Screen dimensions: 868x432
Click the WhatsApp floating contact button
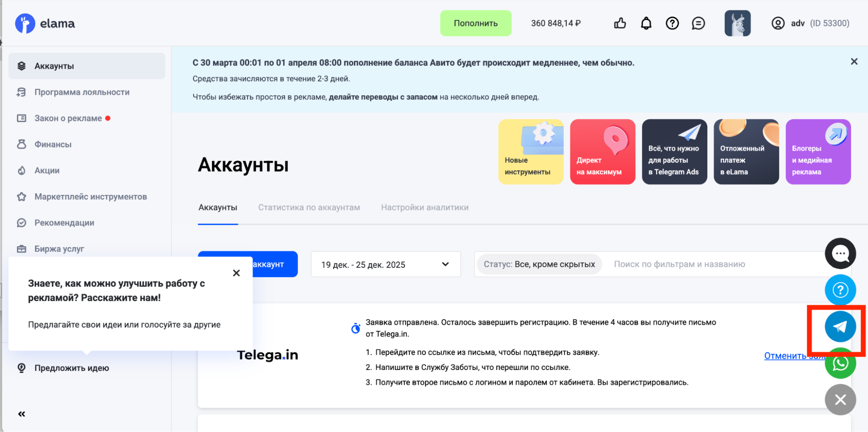click(840, 364)
